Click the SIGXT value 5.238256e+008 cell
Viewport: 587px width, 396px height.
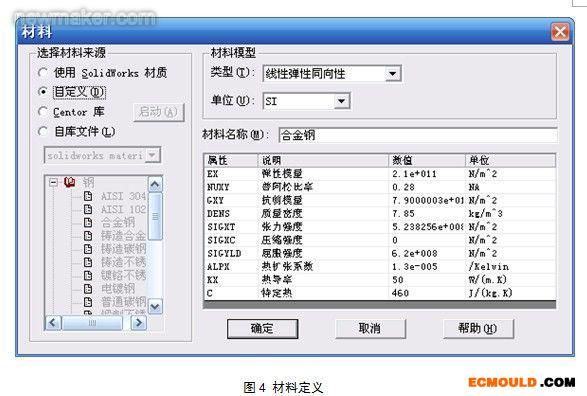428,227
